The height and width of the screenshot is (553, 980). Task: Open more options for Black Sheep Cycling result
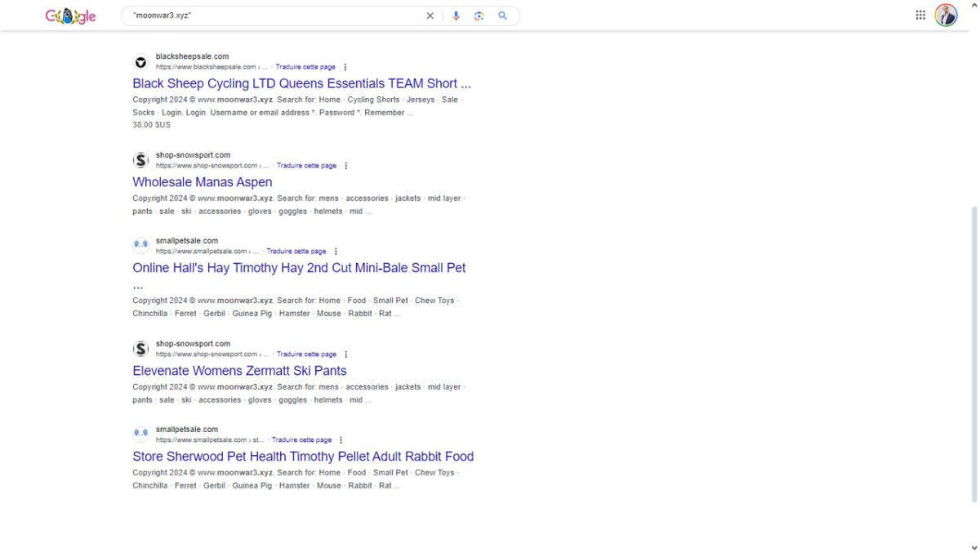345,67
